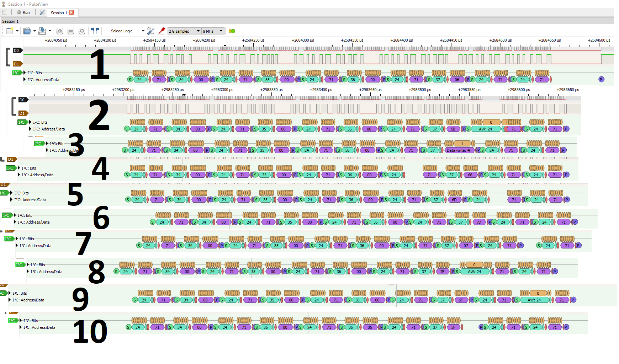619x364 pixels.
Task: Open settings via wrench icon beside Session 1 tab
Action: [x=42, y=12]
